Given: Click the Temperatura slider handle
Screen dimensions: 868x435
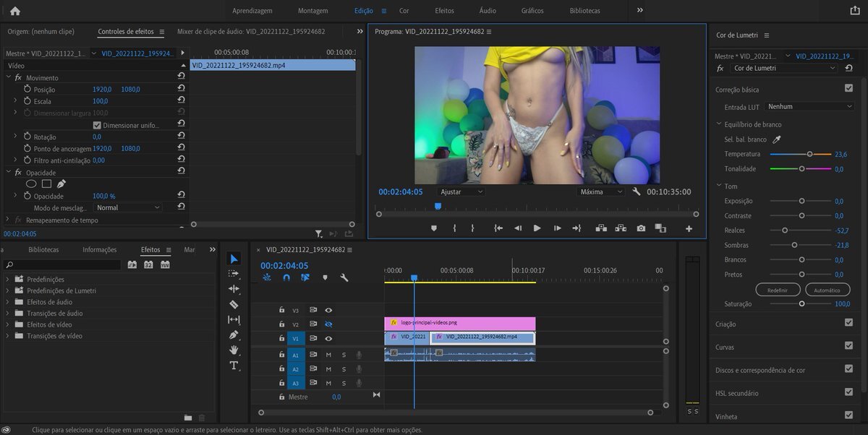Looking at the screenshot, I should pyautogui.click(x=809, y=154).
